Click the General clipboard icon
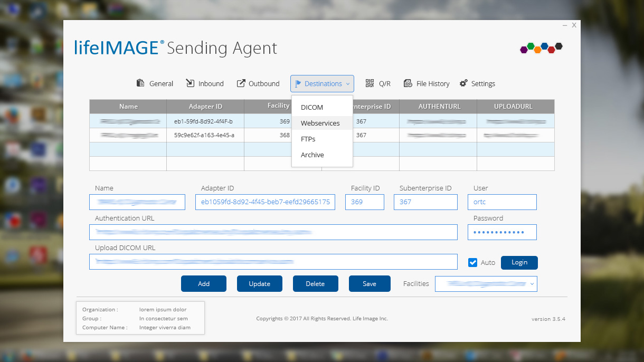The image size is (644, 362). 140,83
